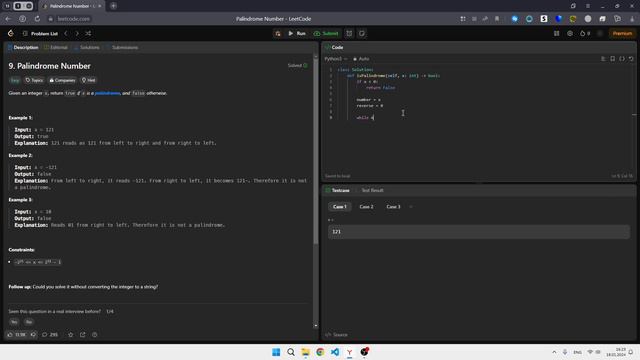Share the problem
640x360 pixels.
pos(83,335)
